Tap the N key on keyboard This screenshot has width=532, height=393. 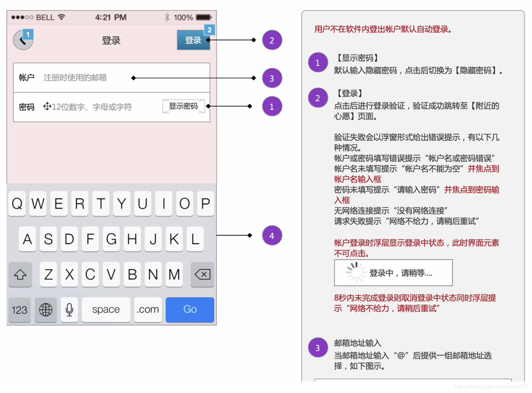point(153,274)
